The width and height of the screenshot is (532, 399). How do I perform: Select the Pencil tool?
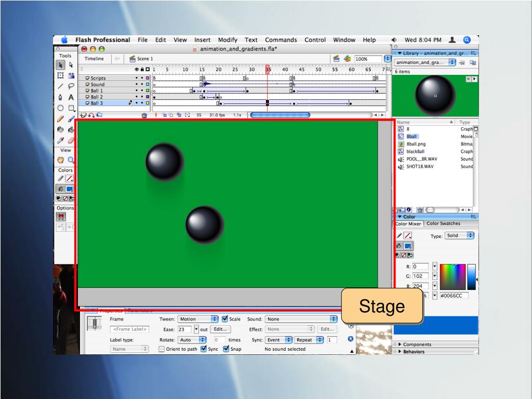coord(60,119)
